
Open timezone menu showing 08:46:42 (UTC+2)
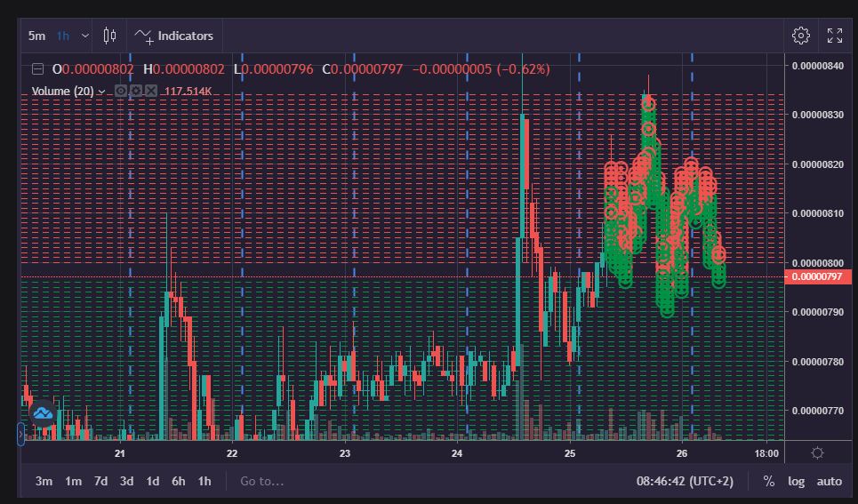pyautogui.click(x=685, y=481)
